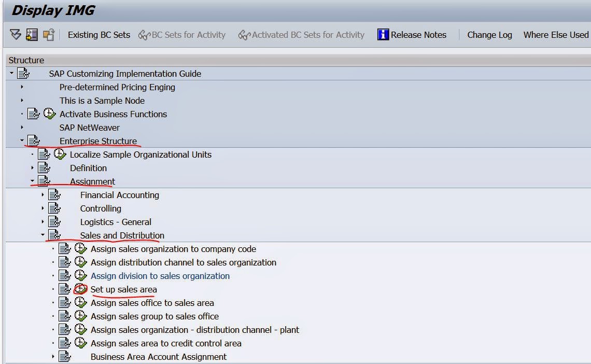Open Release Notes
This screenshot has height=364, width=591.
click(x=412, y=35)
